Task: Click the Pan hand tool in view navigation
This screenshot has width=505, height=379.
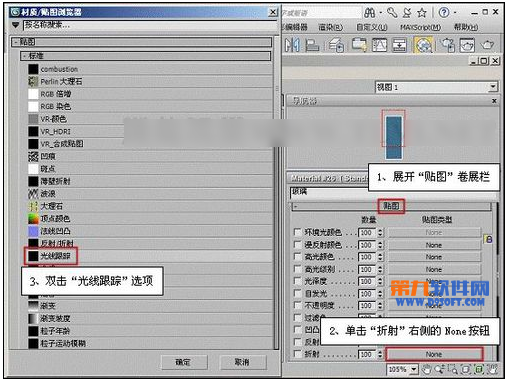Action: (x=427, y=369)
